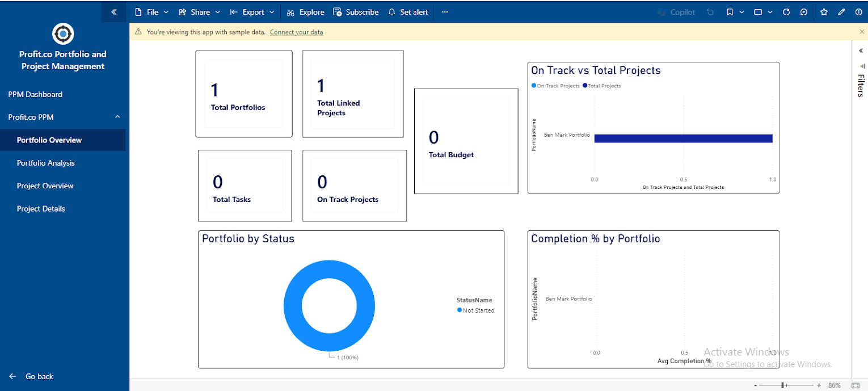Click the 86% zoom level value

click(x=835, y=385)
